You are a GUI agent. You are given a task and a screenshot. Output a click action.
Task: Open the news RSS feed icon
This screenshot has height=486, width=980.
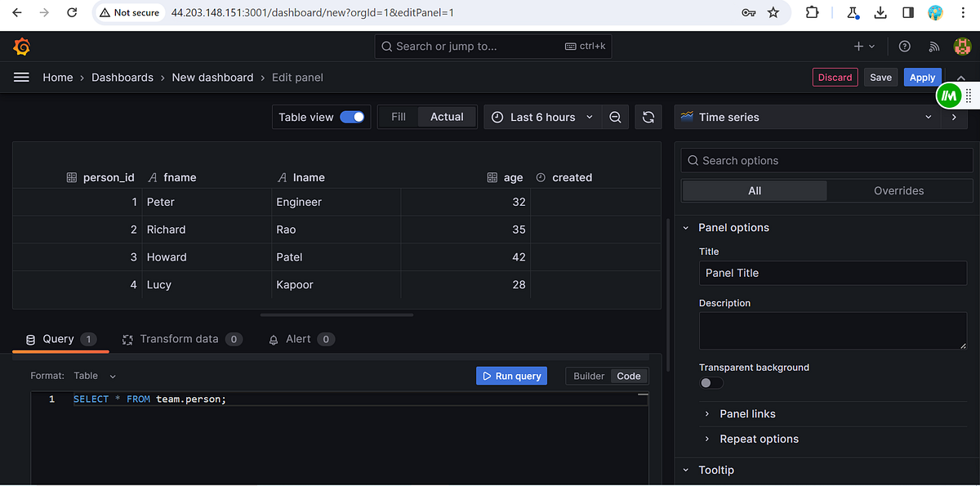point(933,47)
